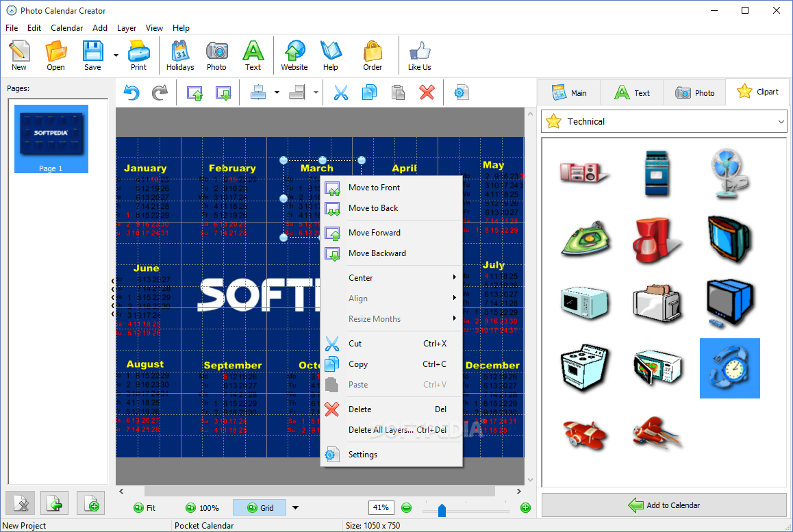Viewport: 793px width, 532px height.
Task: Open layer settings gear icon in the toolbar
Action: [462, 92]
